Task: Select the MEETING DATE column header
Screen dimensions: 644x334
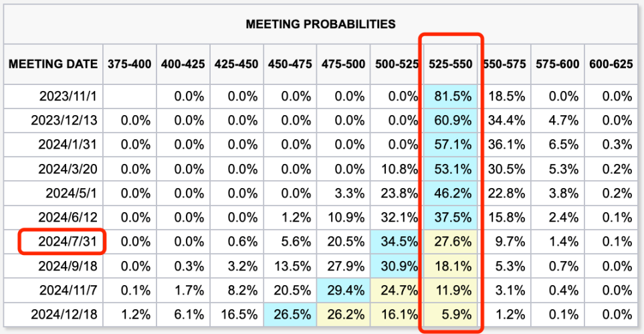Action: click(x=52, y=64)
